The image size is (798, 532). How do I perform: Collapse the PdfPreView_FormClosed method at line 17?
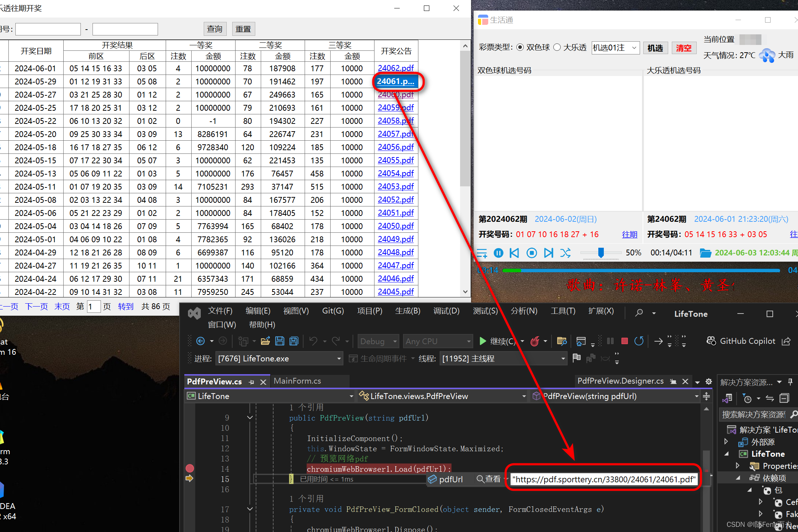[250, 509]
